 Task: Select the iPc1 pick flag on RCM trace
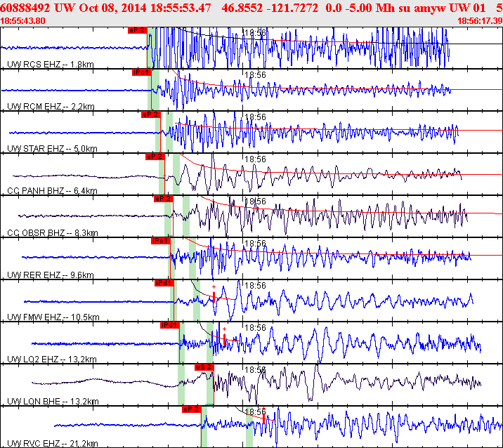[x=141, y=72]
